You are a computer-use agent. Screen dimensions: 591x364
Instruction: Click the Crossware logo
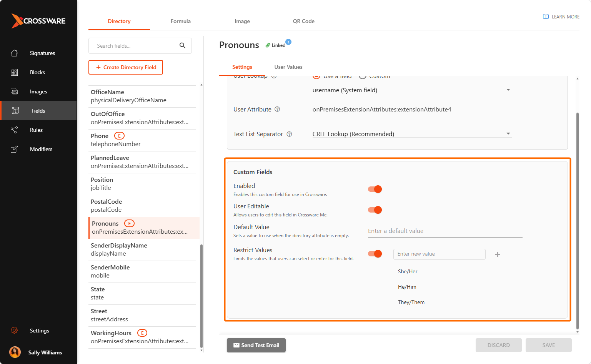(x=38, y=21)
